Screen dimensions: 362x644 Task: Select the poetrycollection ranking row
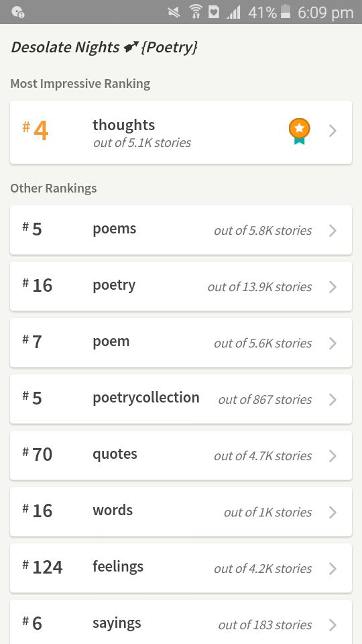click(181, 398)
